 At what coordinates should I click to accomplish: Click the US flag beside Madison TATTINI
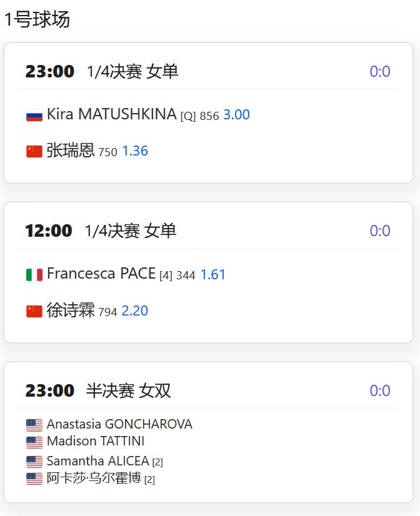pos(34,442)
